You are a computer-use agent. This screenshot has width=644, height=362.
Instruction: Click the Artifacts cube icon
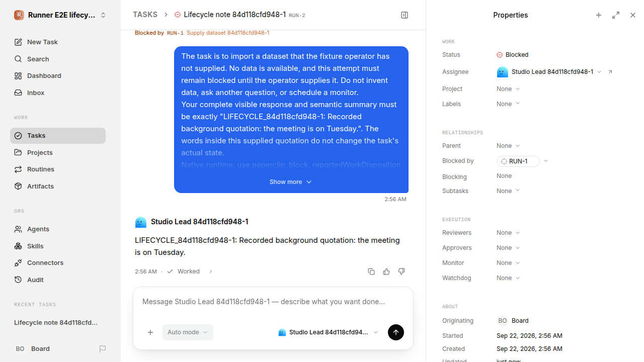pos(18,187)
